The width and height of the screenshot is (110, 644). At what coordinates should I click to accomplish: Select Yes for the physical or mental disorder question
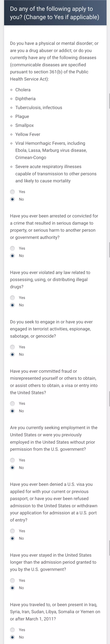[12, 192]
